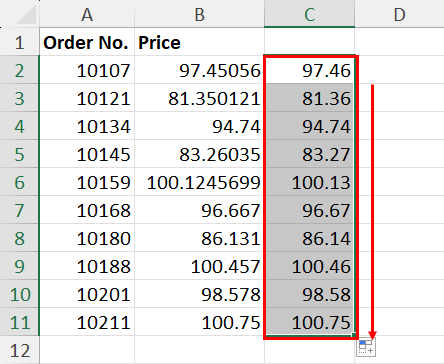444x364 pixels.
Task: Select rounded value 83.27
Action: click(x=310, y=154)
